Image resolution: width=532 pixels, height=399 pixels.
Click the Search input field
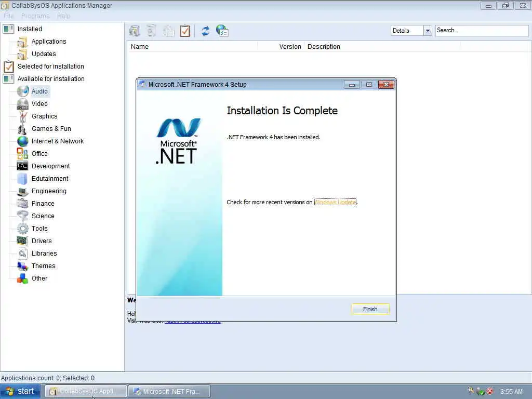tap(482, 31)
